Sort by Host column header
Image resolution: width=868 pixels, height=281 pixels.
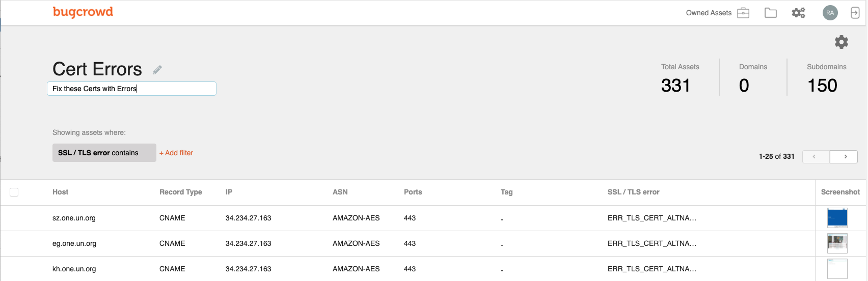pyautogui.click(x=60, y=192)
